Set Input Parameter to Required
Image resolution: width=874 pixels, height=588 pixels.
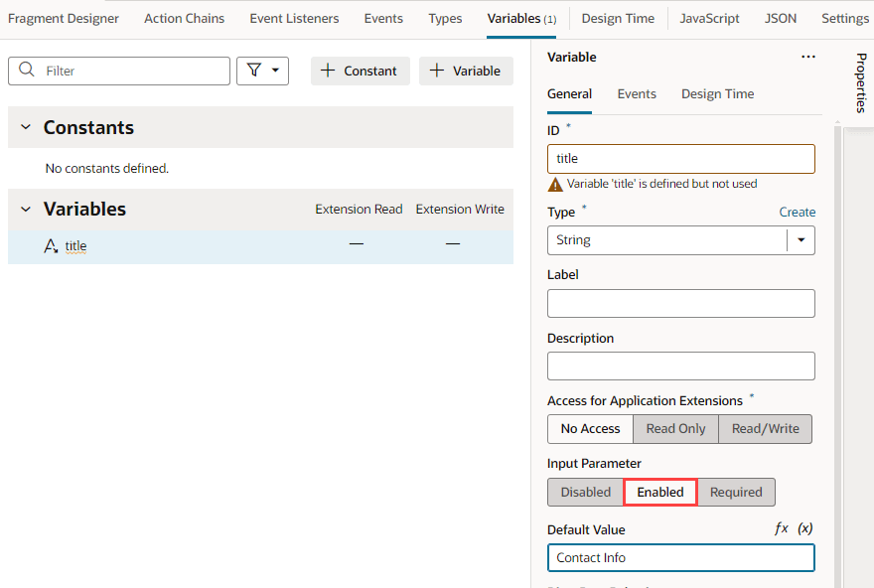(x=736, y=492)
